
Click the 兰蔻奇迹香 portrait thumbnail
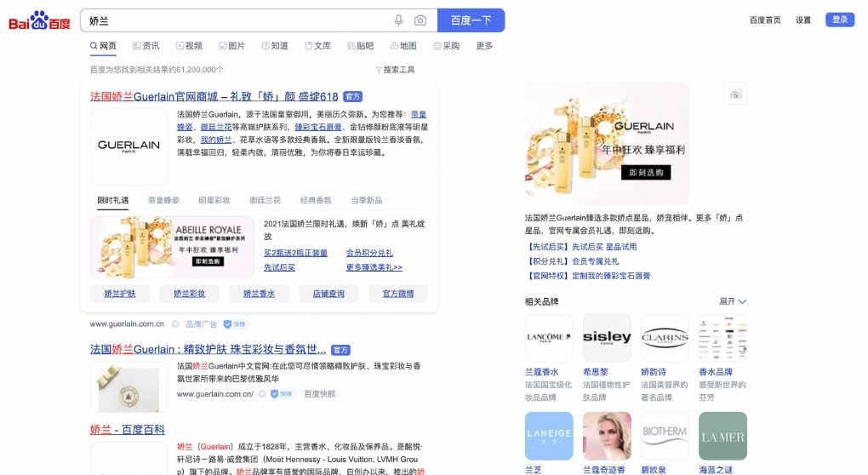[x=607, y=436]
